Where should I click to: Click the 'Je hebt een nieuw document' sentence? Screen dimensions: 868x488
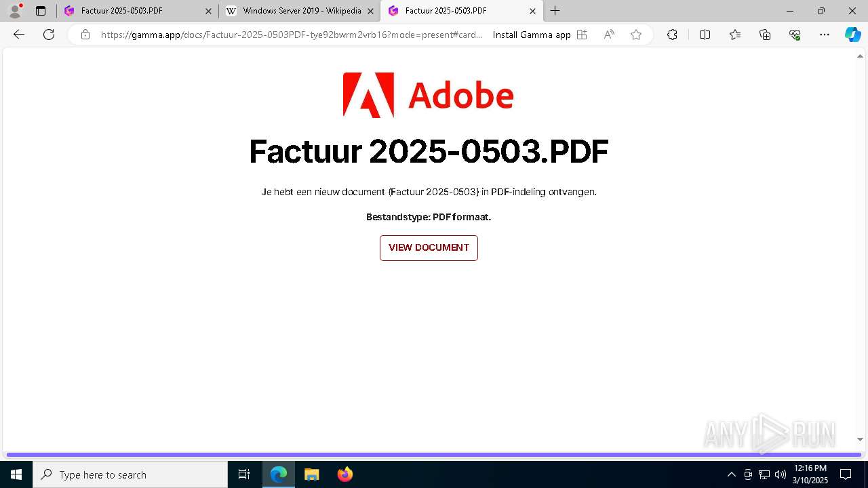click(x=429, y=192)
